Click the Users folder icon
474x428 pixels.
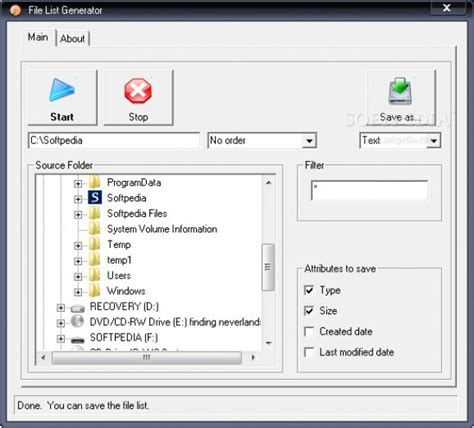pyautogui.click(x=95, y=275)
